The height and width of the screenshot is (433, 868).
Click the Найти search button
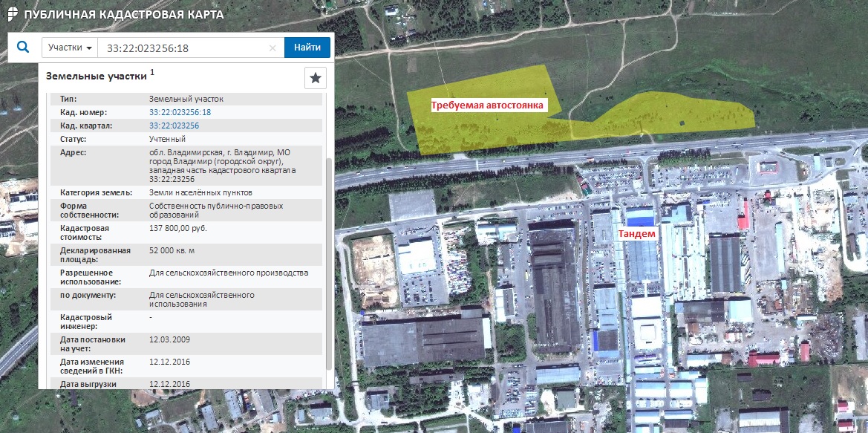coord(307,48)
